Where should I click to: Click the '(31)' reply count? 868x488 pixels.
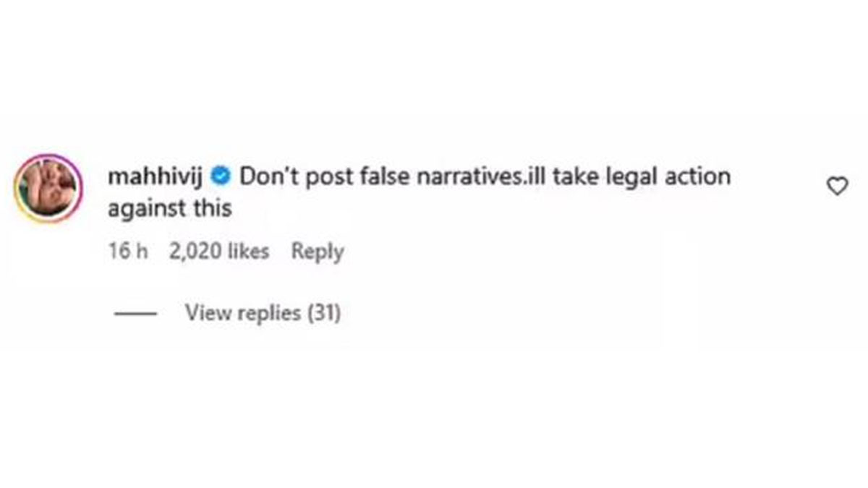pos(324,313)
